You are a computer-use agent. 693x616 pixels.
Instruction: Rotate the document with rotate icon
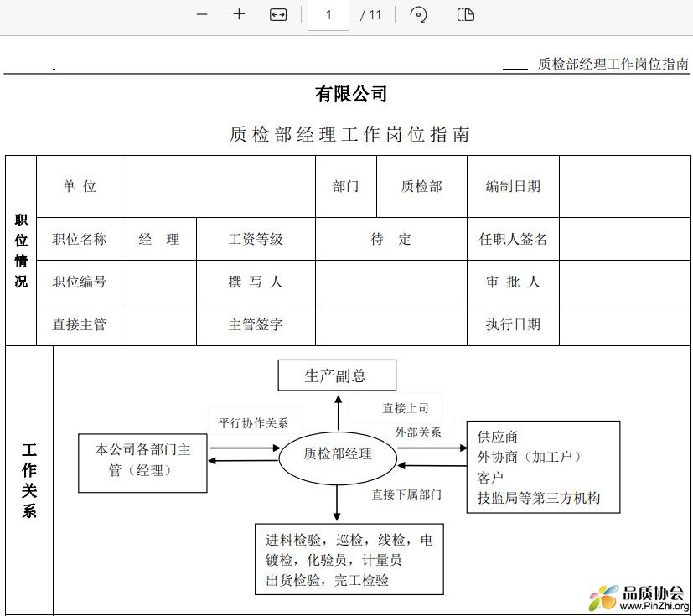pyautogui.click(x=418, y=14)
